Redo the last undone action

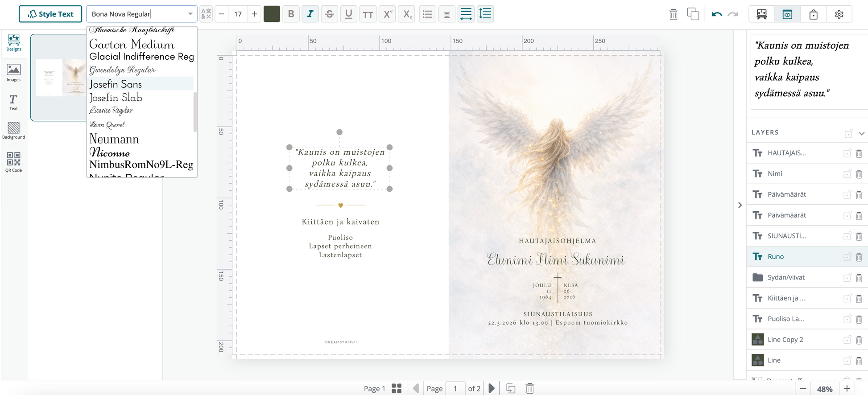point(733,14)
